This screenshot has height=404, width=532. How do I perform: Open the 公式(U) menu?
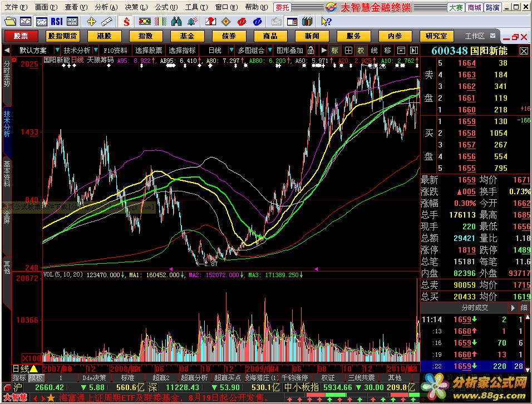coord(166,7)
